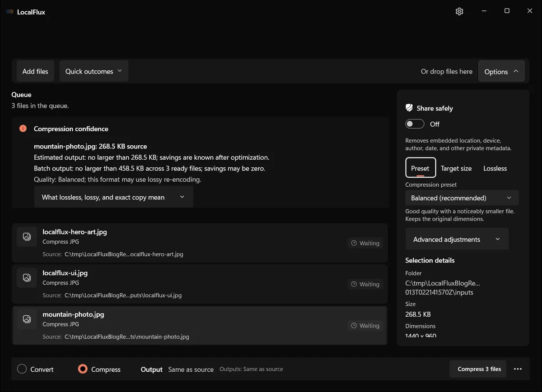Click image icon for localflux-hero-art.jpg
Image resolution: width=542 pixels, height=392 pixels.
click(27, 236)
